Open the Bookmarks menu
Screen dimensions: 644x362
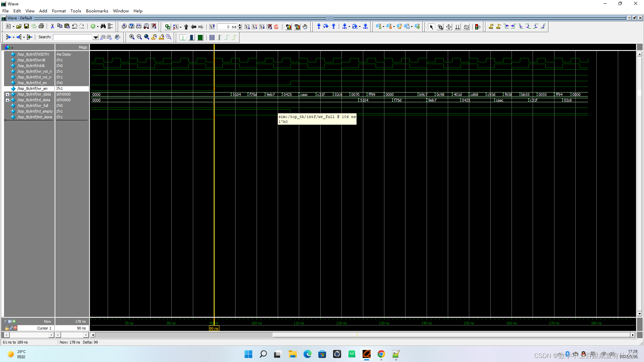(x=97, y=11)
